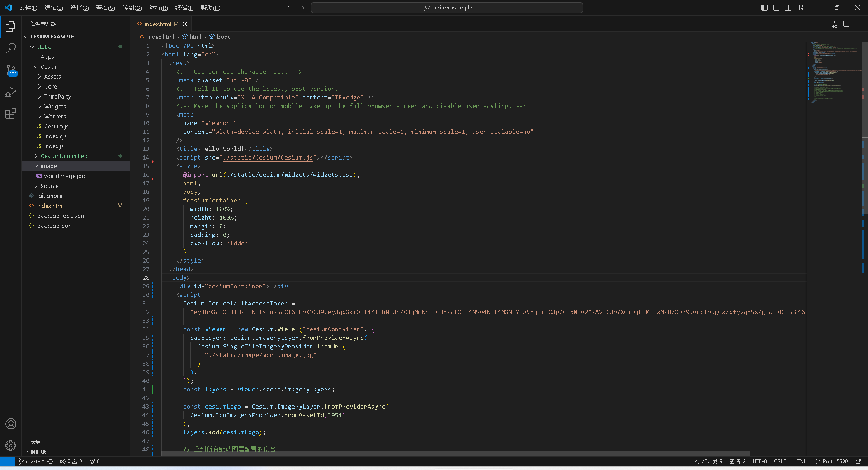Go back with the left arrow
The image size is (868, 470).
click(290, 8)
